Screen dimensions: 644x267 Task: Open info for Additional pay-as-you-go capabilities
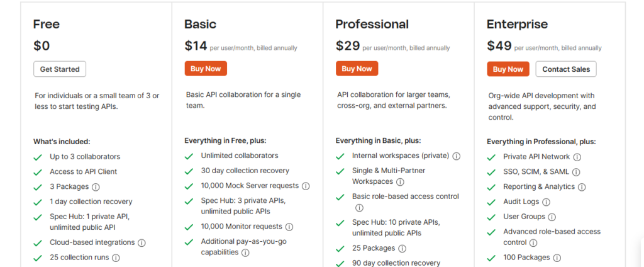(245, 253)
